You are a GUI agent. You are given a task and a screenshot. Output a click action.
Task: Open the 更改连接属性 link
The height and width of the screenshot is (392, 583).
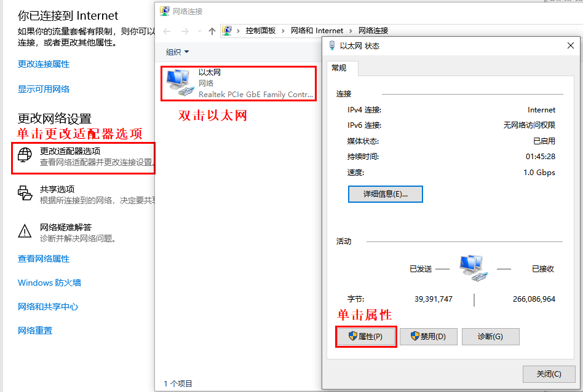coord(44,64)
